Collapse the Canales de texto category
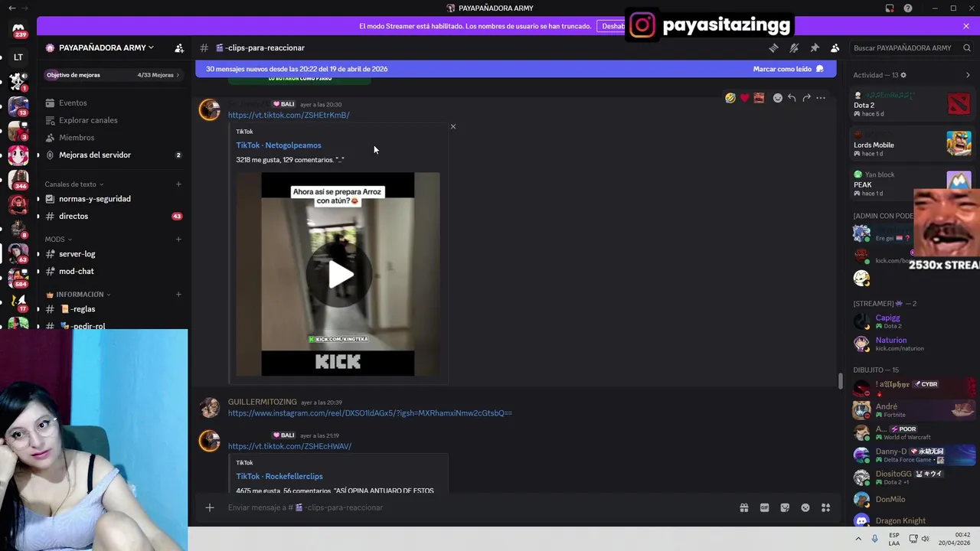 click(x=73, y=184)
